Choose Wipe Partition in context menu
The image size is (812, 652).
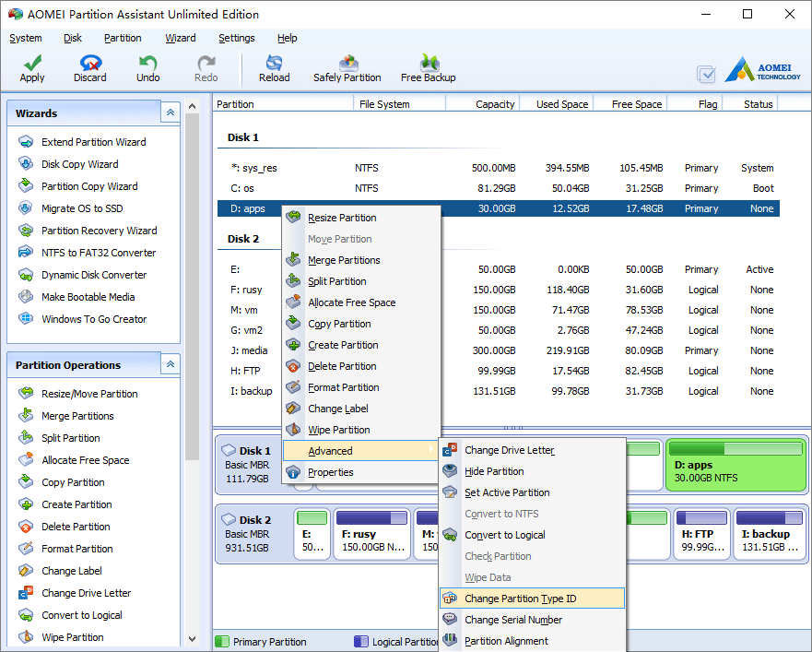(x=361, y=430)
